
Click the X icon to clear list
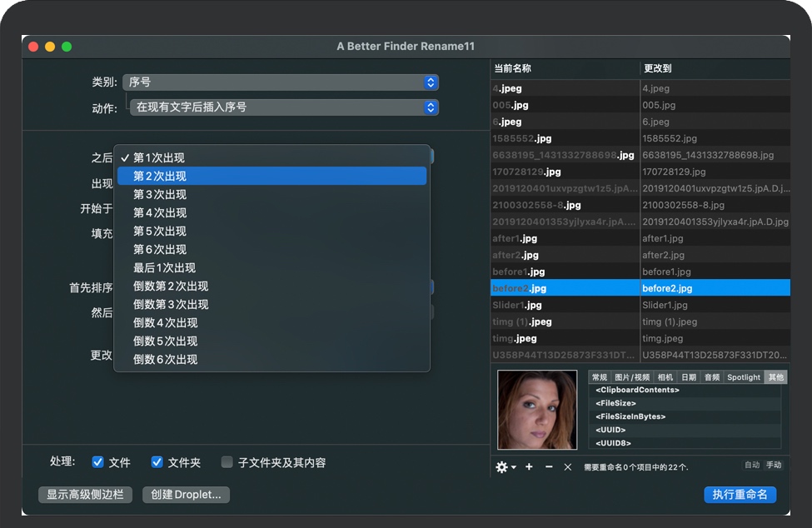[568, 467]
